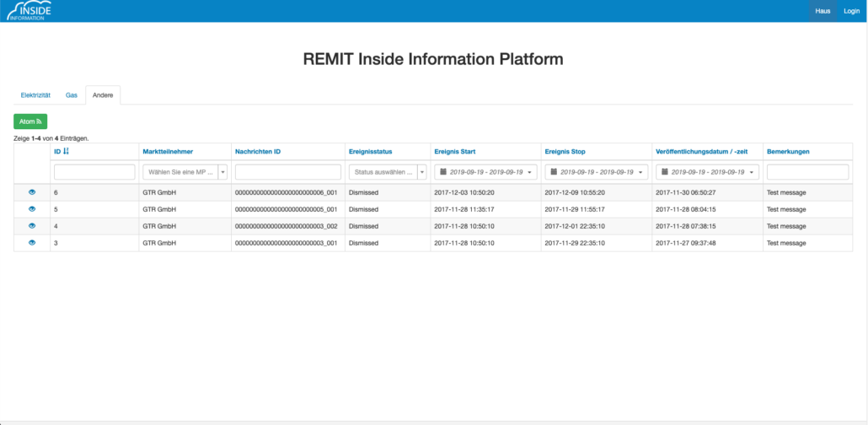Select the Andere tab
This screenshot has width=868, height=425.
pos(103,95)
